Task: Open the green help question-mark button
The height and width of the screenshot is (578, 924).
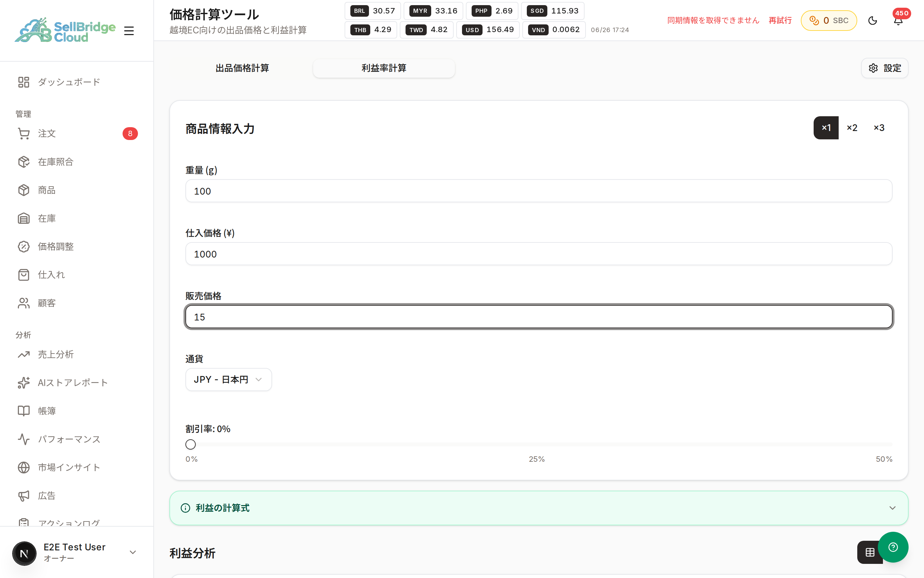Action: [893, 547]
